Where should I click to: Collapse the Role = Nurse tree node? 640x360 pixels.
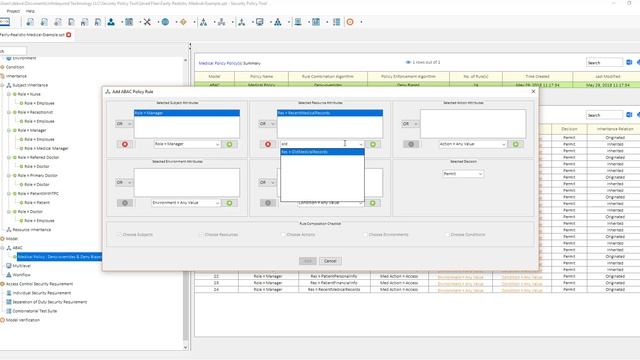(9, 94)
